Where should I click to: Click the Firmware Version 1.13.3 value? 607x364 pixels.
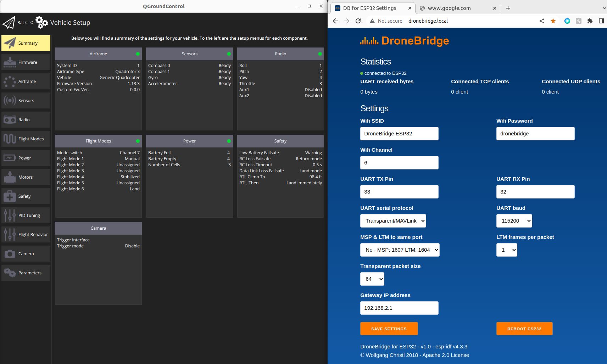point(134,84)
